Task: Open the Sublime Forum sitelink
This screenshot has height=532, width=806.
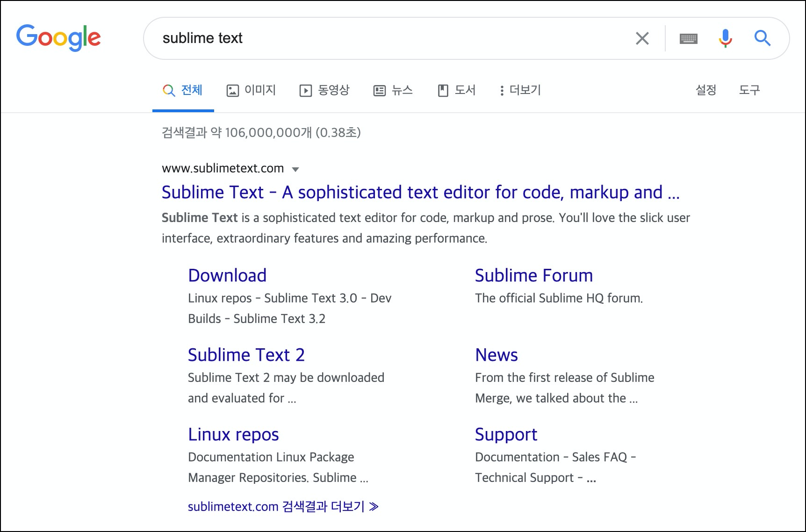Action: 534,275
